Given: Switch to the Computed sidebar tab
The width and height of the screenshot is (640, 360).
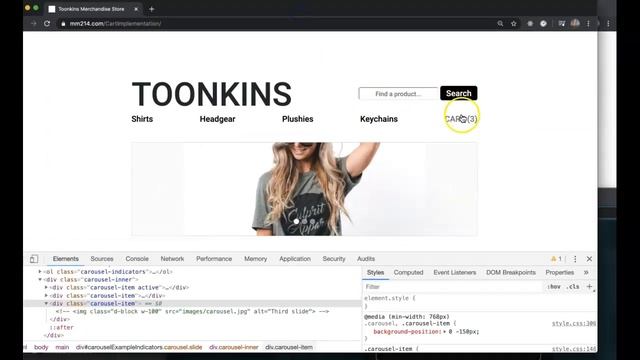Looking at the screenshot, I should coord(408,272).
